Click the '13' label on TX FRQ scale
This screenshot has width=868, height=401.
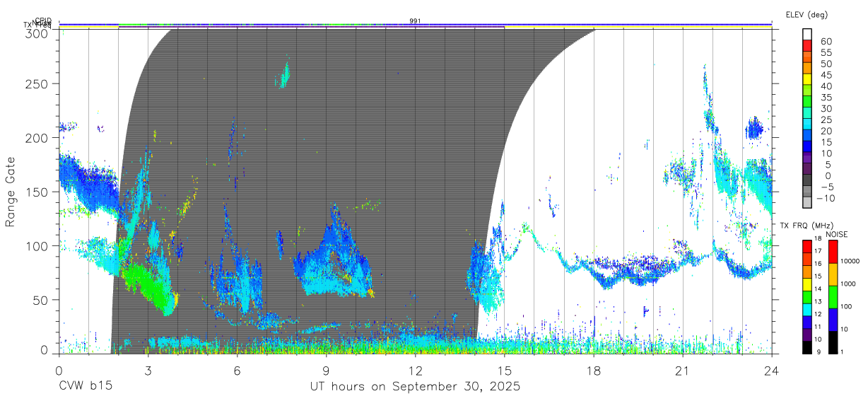(819, 302)
